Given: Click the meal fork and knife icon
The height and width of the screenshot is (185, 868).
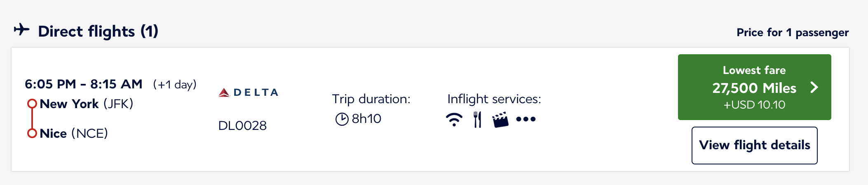Looking at the screenshot, I should 477,120.
